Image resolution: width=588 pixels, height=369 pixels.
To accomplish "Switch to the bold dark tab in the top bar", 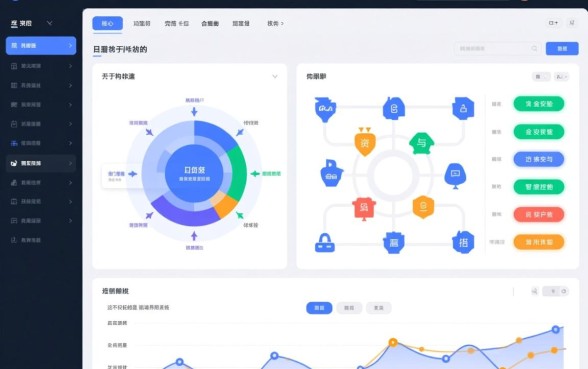I will point(210,23).
